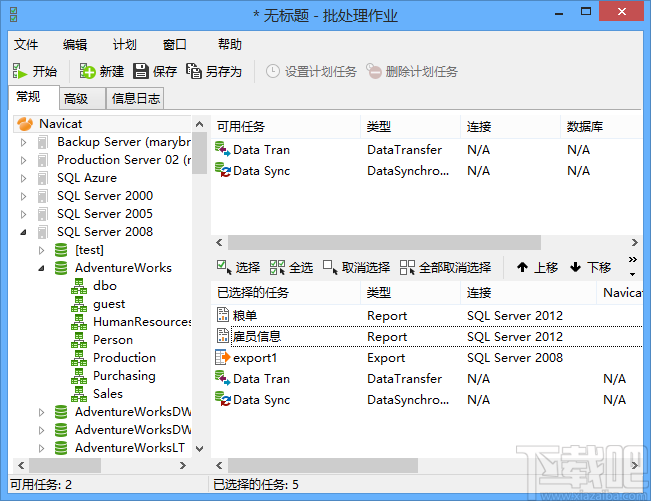
Task: Expand the [test] database node
Action: [x=42, y=250]
